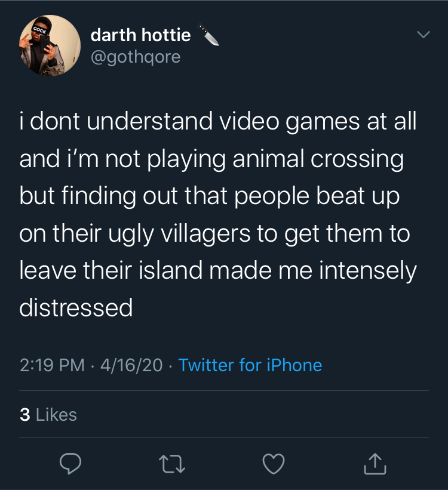
Task: Click the display name darth hottie
Action: coord(140,35)
